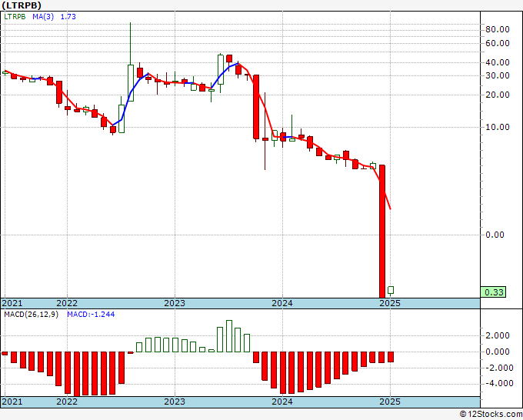Click the tallest green MACD histogram bar
Image resolution: width=523 pixels, height=420 pixels.
[x=229, y=336]
